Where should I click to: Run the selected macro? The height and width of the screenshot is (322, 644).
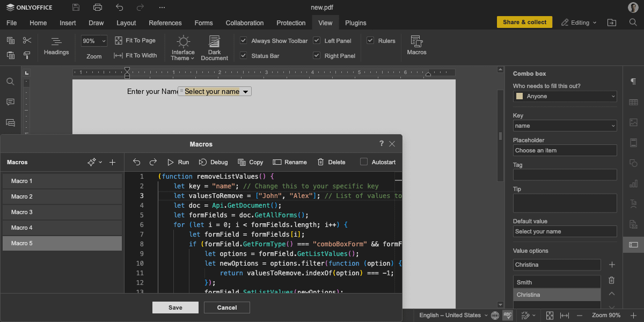pyautogui.click(x=178, y=162)
